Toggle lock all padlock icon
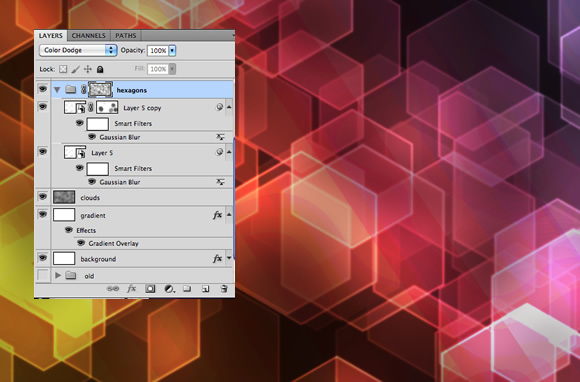The width and height of the screenshot is (580, 382). pyautogui.click(x=100, y=69)
